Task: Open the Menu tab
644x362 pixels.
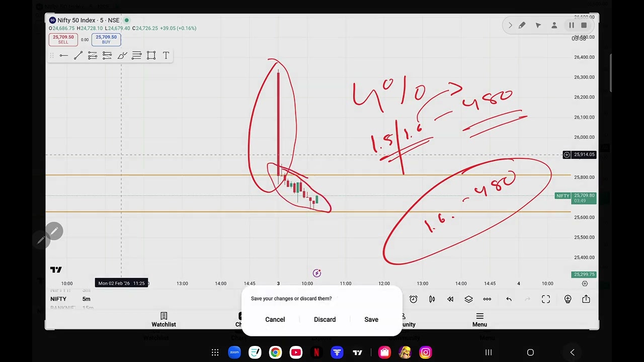Action: click(x=479, y=320)
